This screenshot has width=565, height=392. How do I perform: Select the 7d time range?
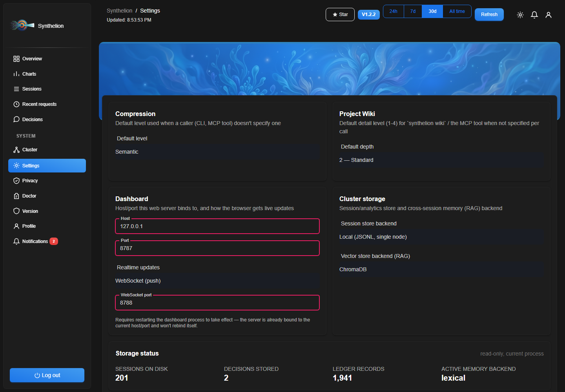pyautogui.click(x=413, y=11)
